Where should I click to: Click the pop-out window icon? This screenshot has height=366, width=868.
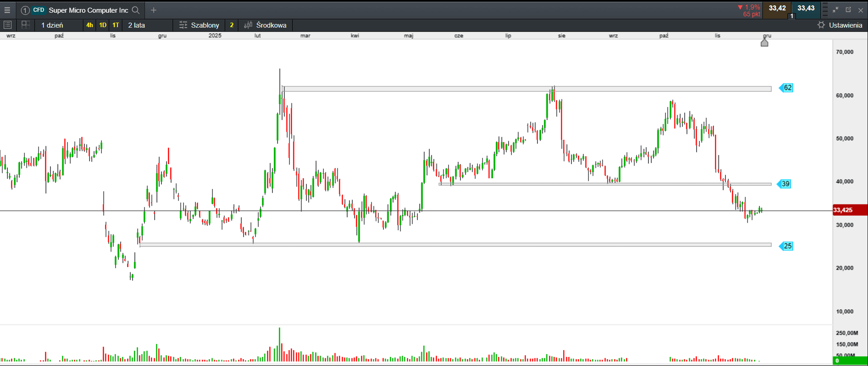click(x=848, y=10)
